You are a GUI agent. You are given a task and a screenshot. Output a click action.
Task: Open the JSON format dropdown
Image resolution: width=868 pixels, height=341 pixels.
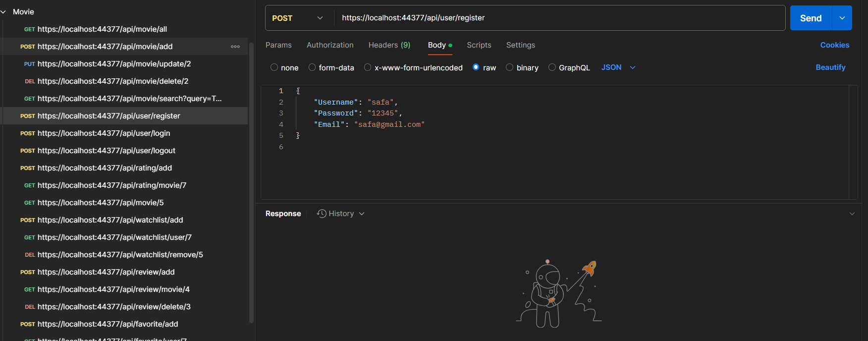(x=618, y=67)
